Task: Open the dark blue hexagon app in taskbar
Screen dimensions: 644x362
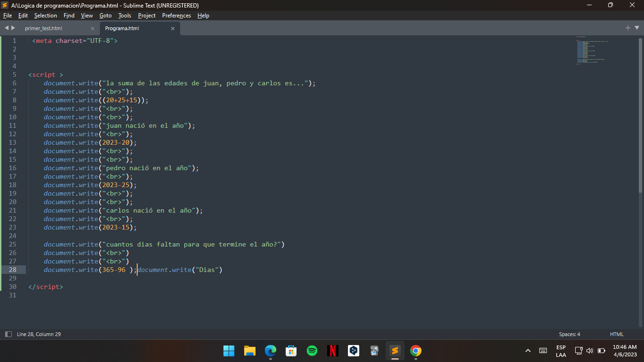Action: click(354, 351)
